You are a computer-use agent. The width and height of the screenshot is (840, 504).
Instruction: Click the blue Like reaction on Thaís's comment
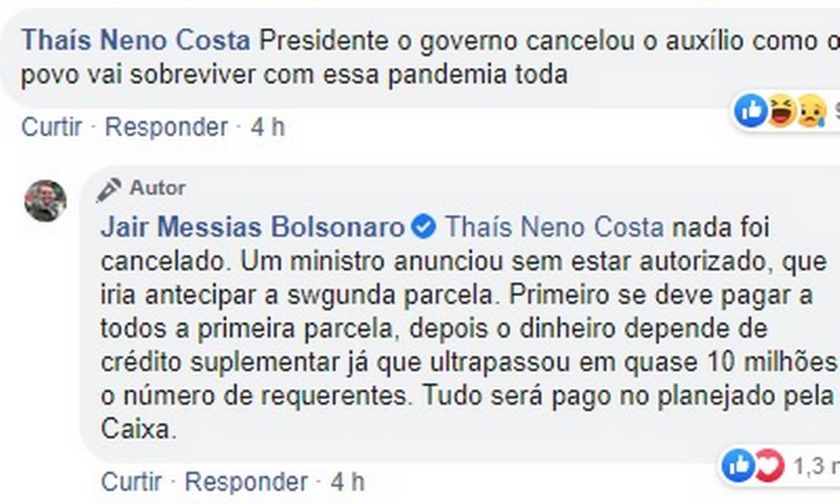[751, 112]
